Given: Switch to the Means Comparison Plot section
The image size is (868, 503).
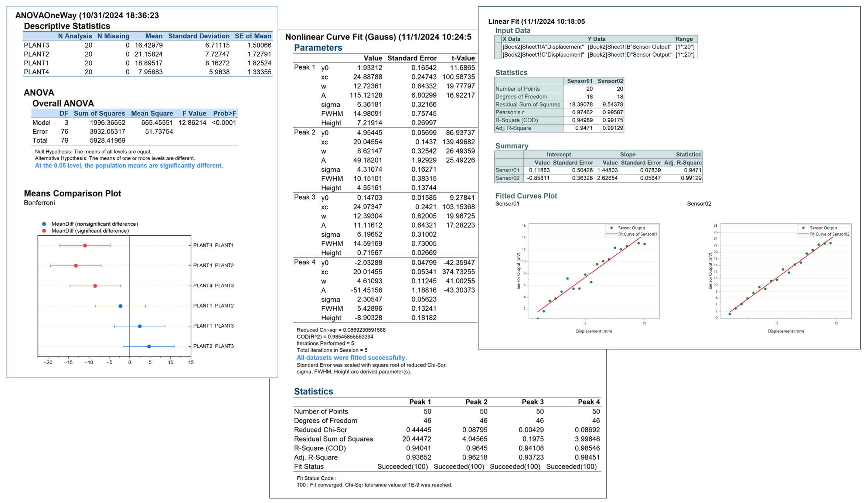Looking at the screenshot, I should click(72, 193).
